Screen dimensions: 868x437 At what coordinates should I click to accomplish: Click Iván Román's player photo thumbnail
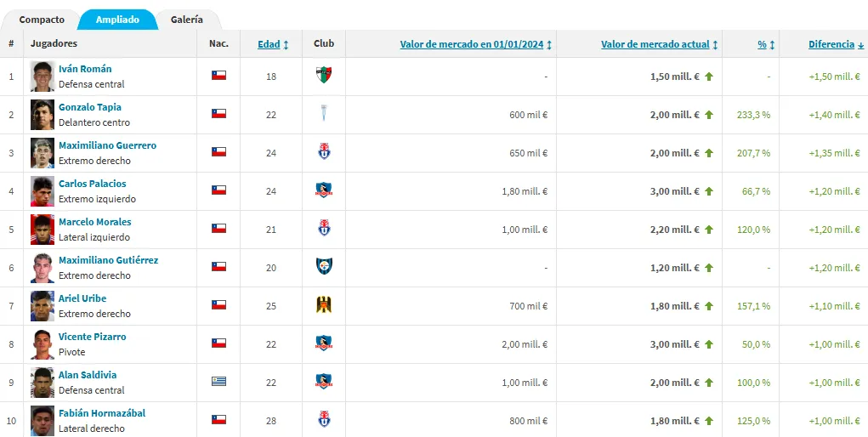point(43,76)
